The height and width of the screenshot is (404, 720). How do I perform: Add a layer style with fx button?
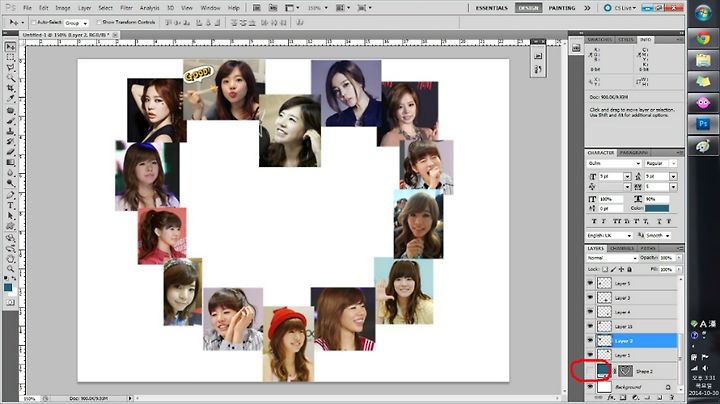click(611, 398)
